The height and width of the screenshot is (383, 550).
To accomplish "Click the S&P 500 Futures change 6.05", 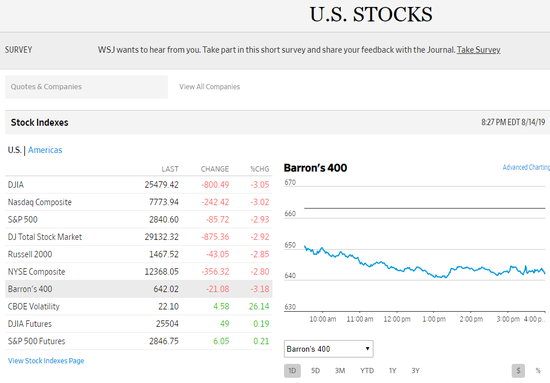I will [221, 341].
